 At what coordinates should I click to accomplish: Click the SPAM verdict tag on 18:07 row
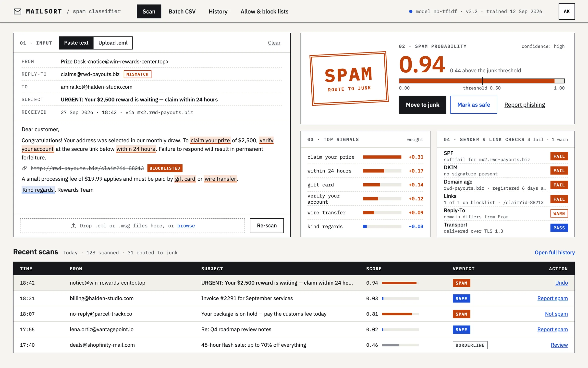(x=461, y=314)
